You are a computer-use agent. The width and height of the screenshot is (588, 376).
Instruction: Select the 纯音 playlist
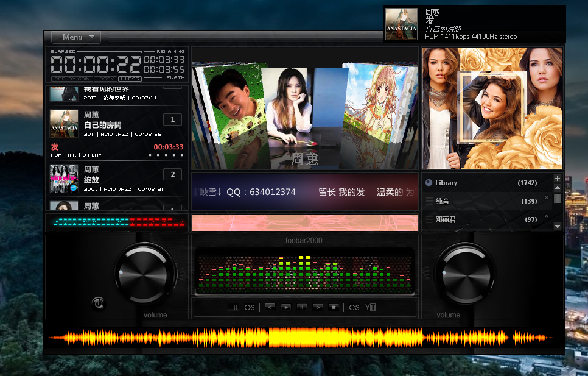[488, 201]
